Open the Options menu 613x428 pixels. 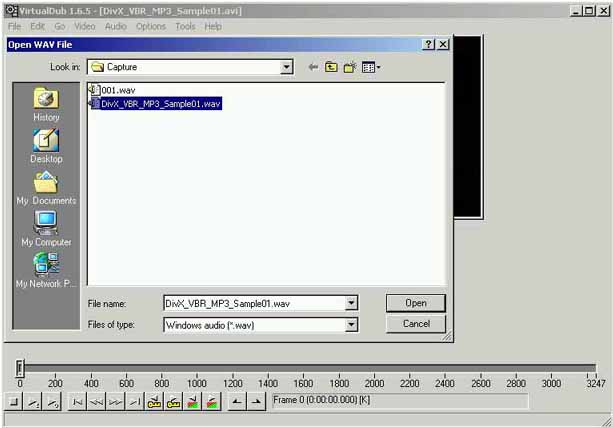point(151,27)
